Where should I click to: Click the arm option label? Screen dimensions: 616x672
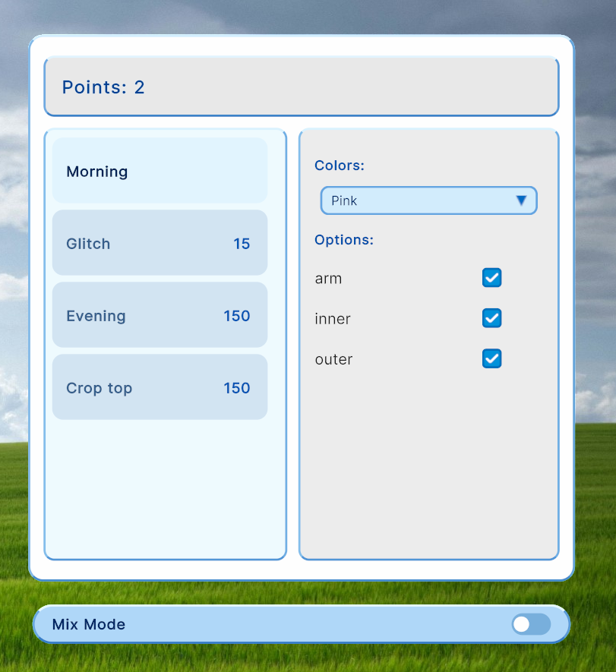328,279
